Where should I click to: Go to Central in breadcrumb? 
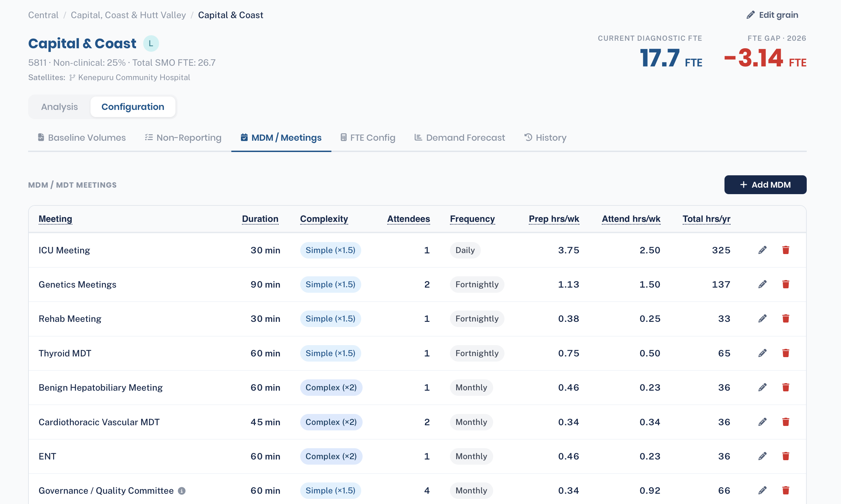coord(43,15)
